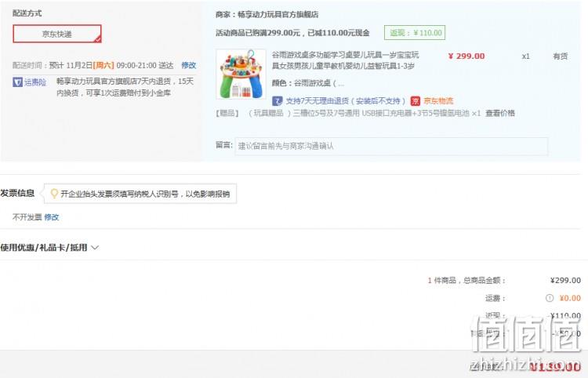Click the 发票信息 section heading
588x378 pixels.
[17, 193]
